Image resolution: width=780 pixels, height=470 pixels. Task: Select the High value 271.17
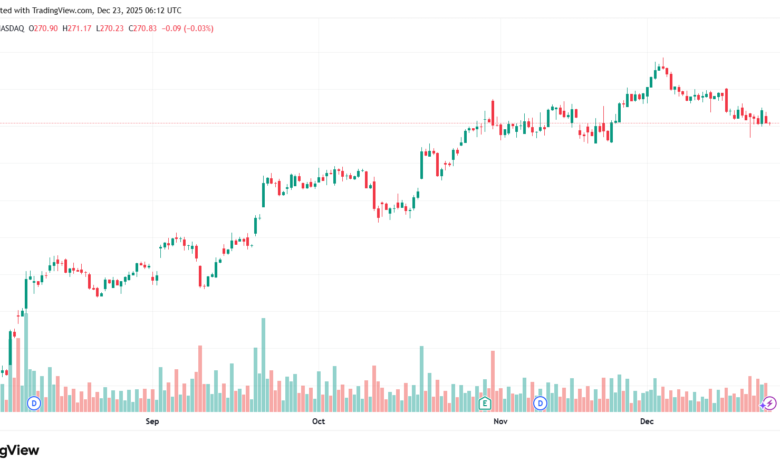79,27
